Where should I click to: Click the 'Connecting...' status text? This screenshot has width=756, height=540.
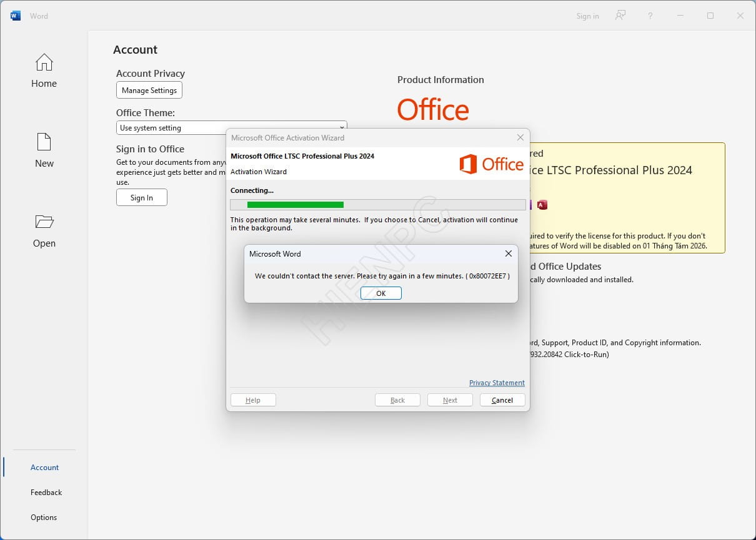coord(252,190)
